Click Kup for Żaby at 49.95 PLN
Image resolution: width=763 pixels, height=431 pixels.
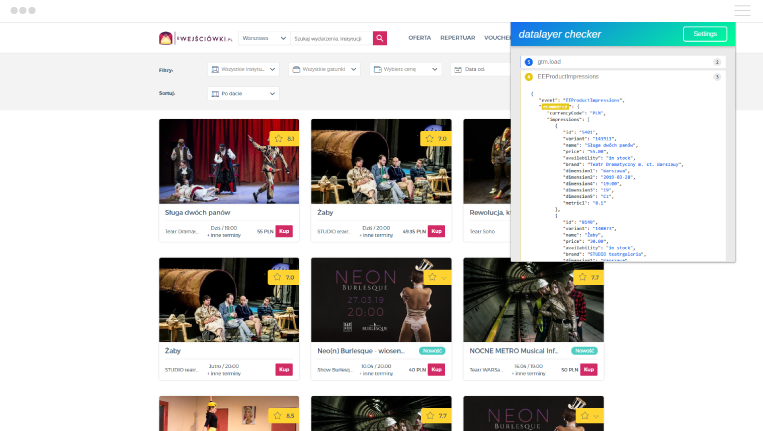click(x=436, y=231)
